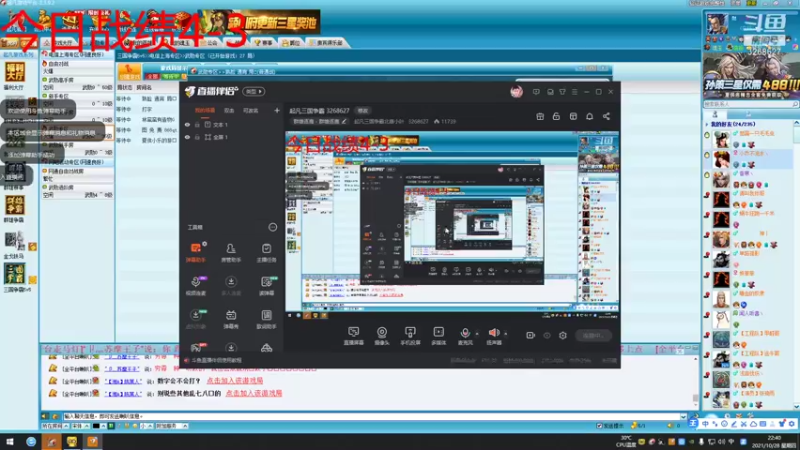Open the 弹幕秀 tool
800x450 pixels.
[231, 319]
